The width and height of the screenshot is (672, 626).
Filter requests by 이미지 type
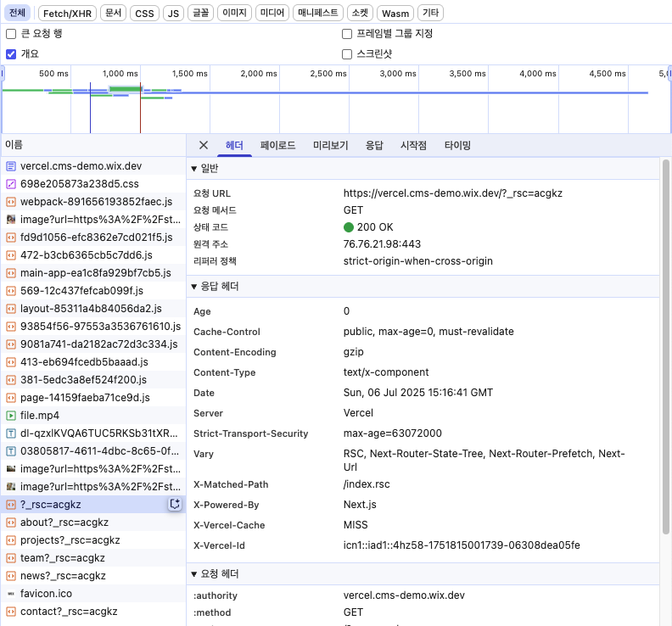[234, 13]
